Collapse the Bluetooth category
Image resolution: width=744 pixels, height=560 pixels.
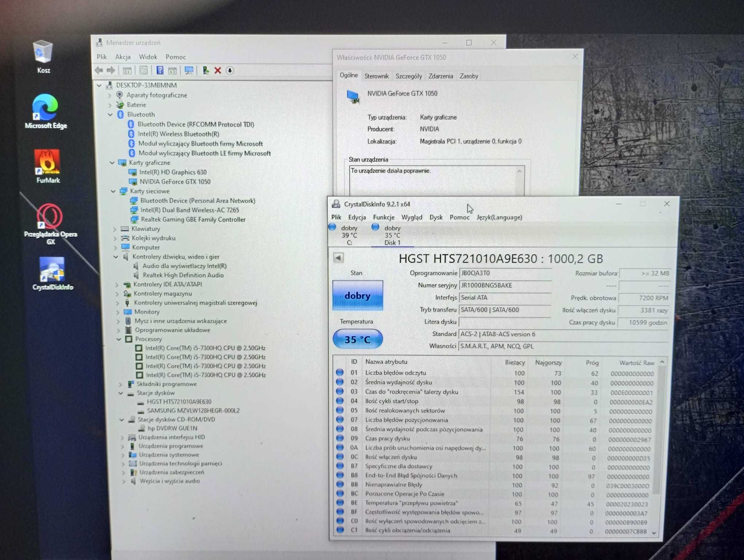click(x=111, y=114)
